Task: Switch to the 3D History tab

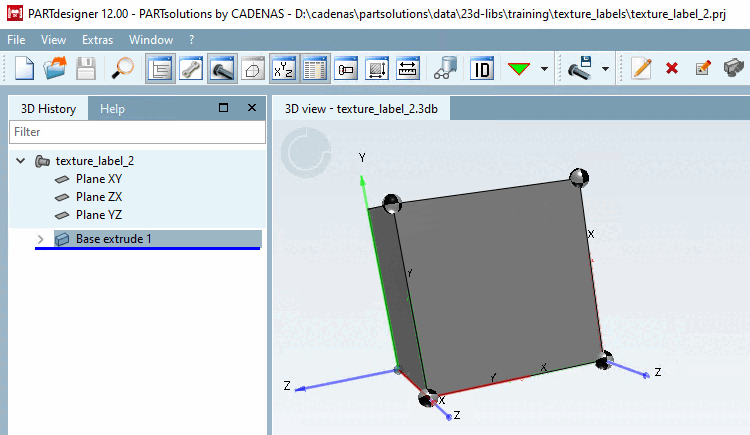Action: pyautogui.click(x=48, y=109)
